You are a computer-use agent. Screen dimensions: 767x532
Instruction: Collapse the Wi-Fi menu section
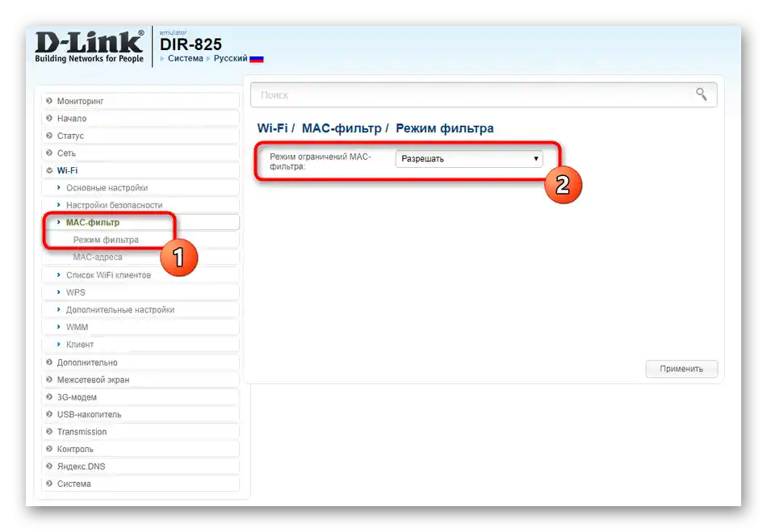140,170
